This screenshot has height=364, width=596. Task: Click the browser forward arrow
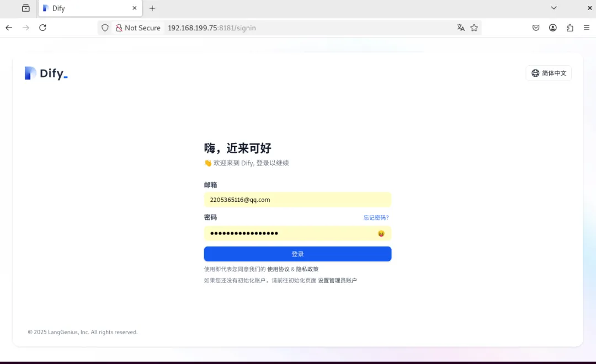point(26,28)
